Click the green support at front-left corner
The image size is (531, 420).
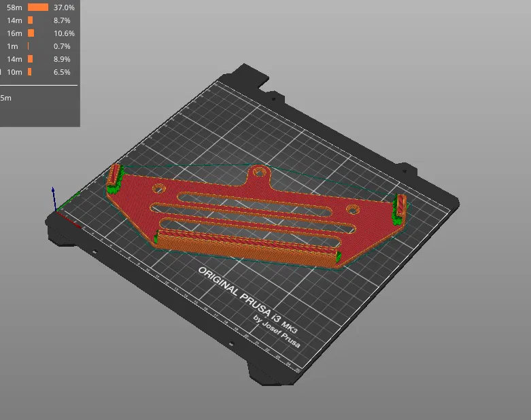(x=156, y=237)
